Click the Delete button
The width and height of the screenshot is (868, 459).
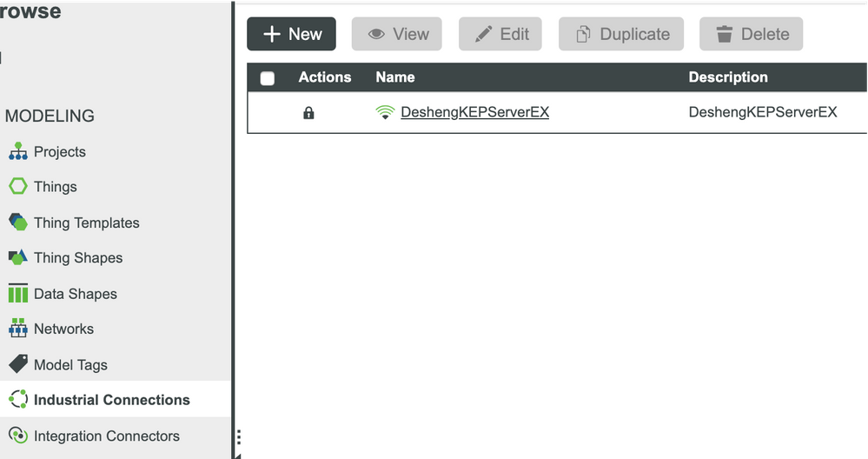coord(752,34)
